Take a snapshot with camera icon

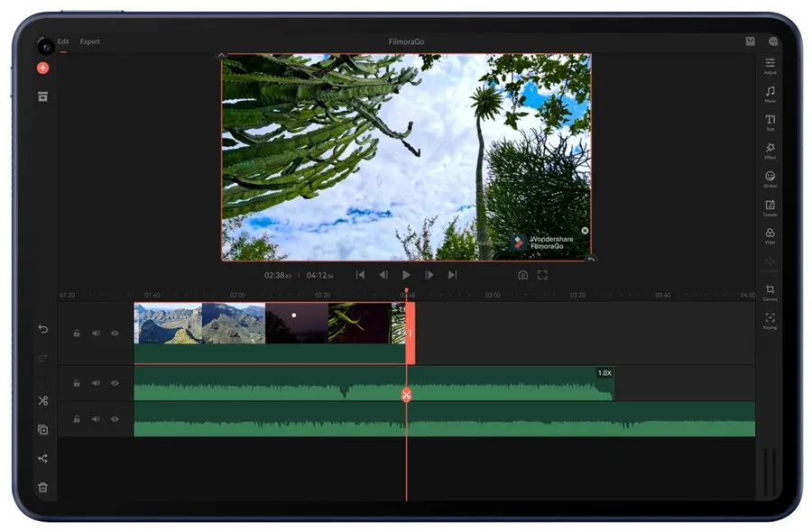(522, 275)
